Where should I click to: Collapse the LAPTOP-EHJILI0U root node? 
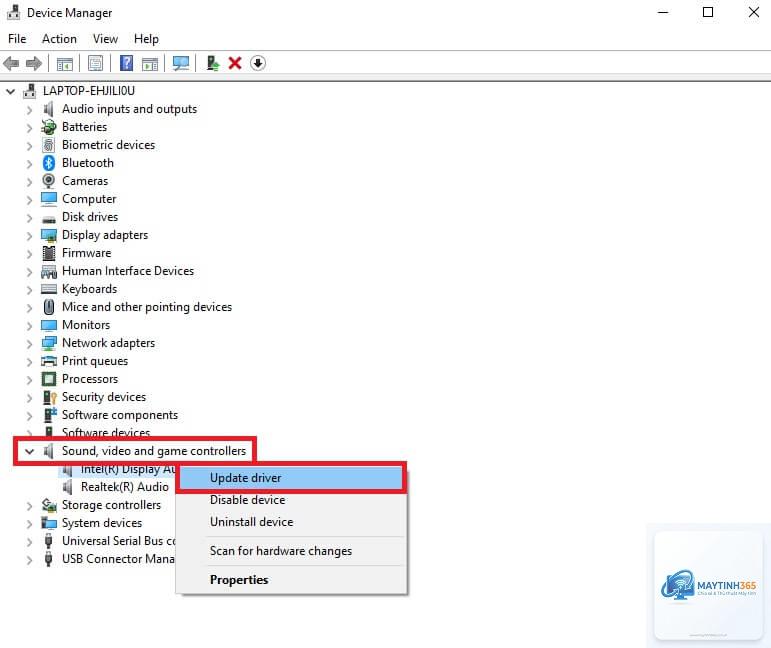coord(10,91)
